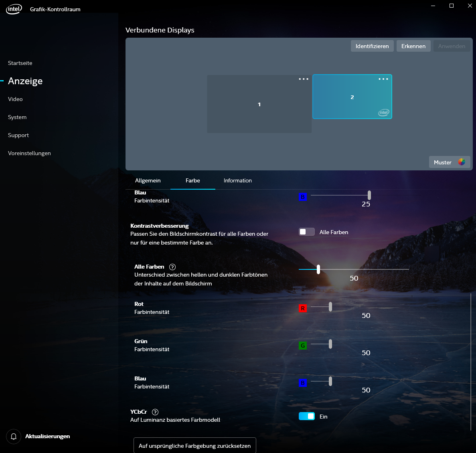The width and height of the screenshot is (476, 453).
Task: Open display 2 options (three dots)
Action: 383,79
